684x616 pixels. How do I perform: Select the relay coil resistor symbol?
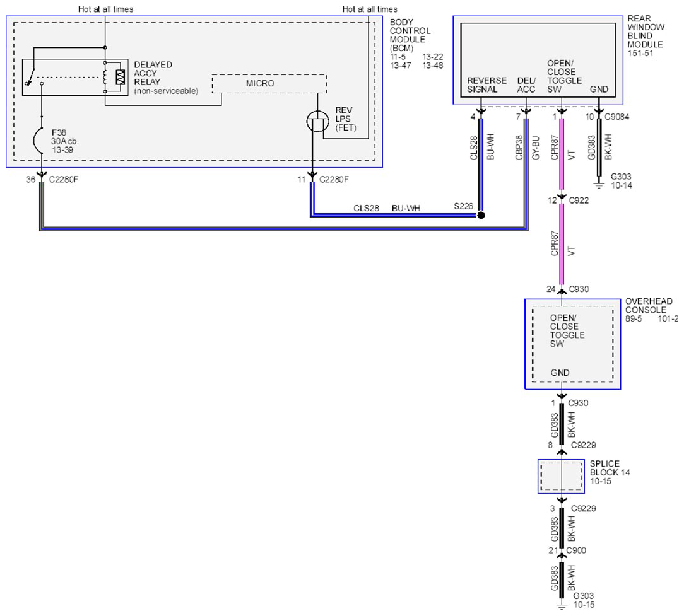pos(121,77)
